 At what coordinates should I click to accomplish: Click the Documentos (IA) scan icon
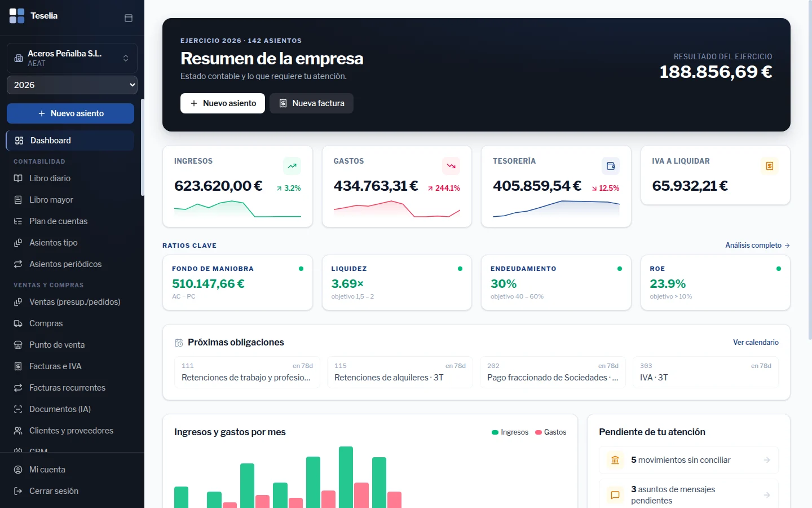pos(18,409)
